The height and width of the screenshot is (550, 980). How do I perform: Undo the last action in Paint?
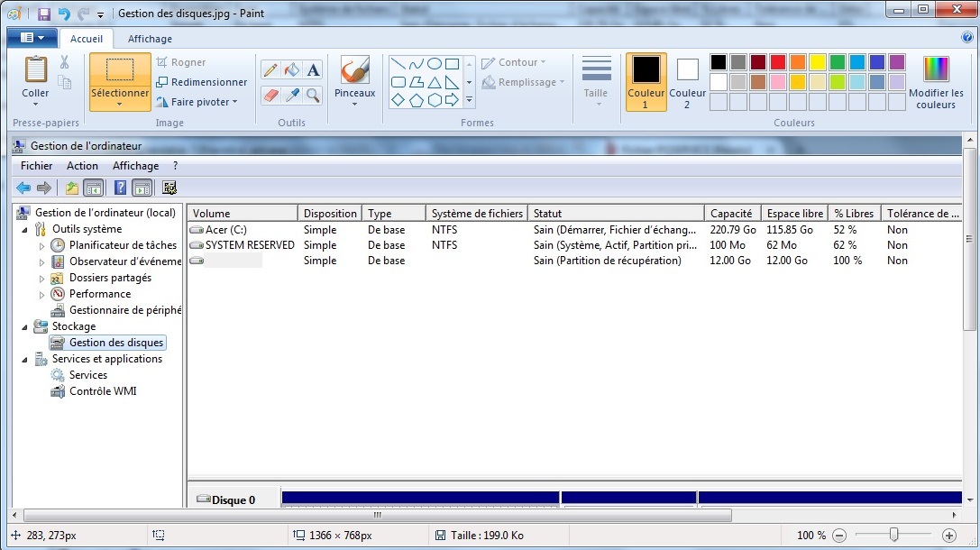tap(64, 14)
